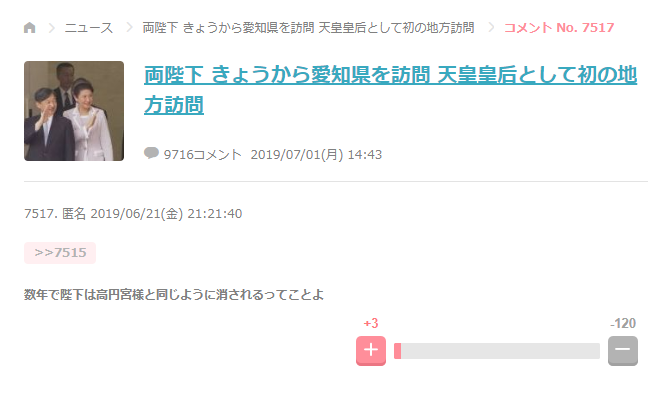Select the コメント No. 7517 breadcrumb item
The width and height of the screenshot is (665, 407).
point(559,28)
